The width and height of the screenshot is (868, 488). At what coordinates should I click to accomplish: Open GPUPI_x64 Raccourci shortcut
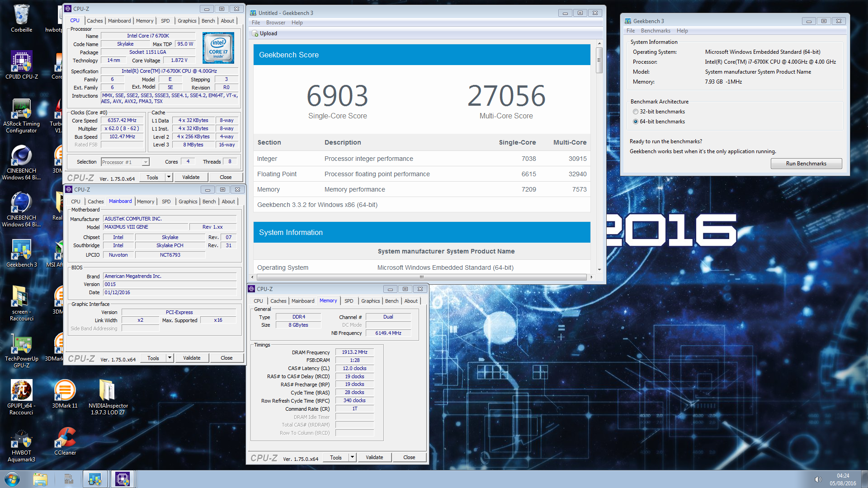tap(21, 398)
